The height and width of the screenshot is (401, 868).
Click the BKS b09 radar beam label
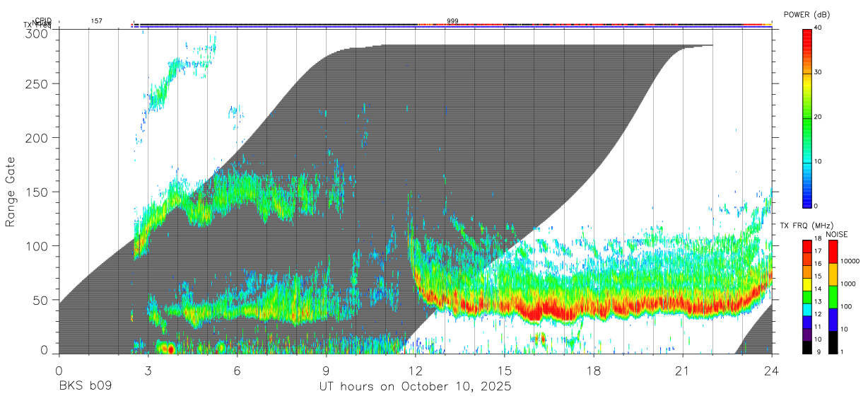point(85,387)
